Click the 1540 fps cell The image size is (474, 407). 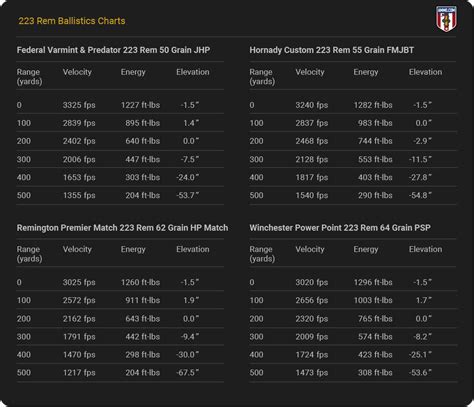click(x=312, y=195)
